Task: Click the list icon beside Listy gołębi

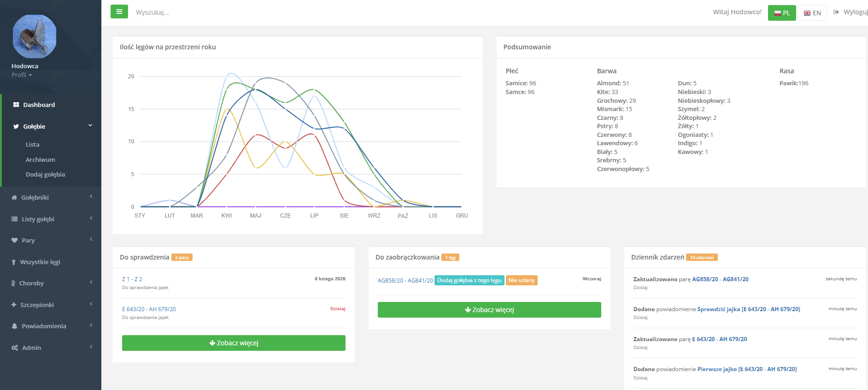Action: point(14,219)
